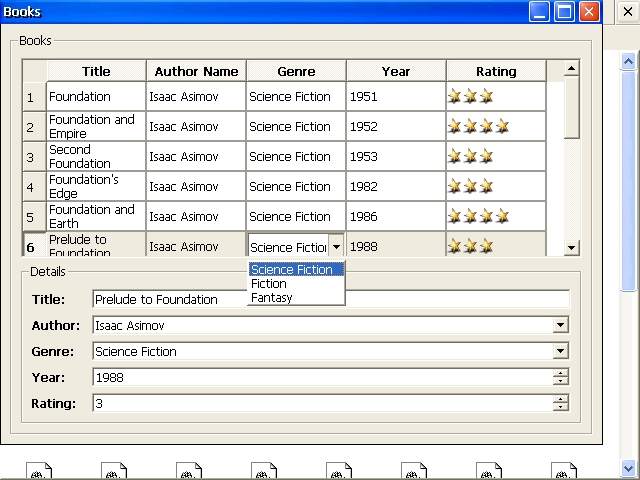The width and height of the screenshot is (640, 480).
Task: Click the four-star rating for Foundation and Empire
Action: click(x=478, y=127)
